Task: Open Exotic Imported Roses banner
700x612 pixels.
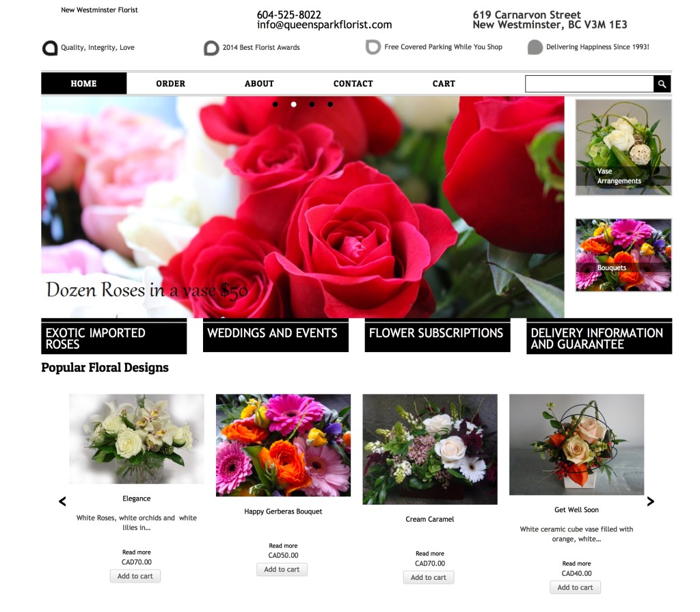Action: [x=113, y=338]
